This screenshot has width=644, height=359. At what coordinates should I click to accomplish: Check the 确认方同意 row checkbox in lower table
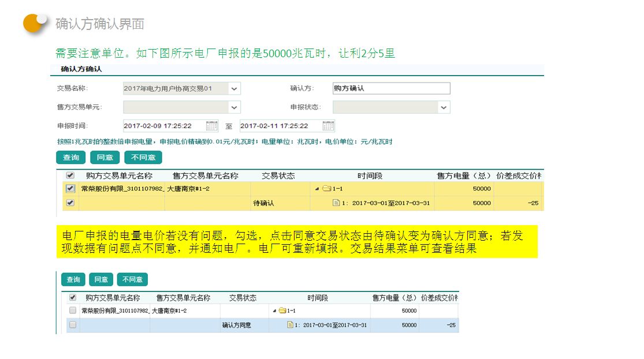tap(73, 325)
